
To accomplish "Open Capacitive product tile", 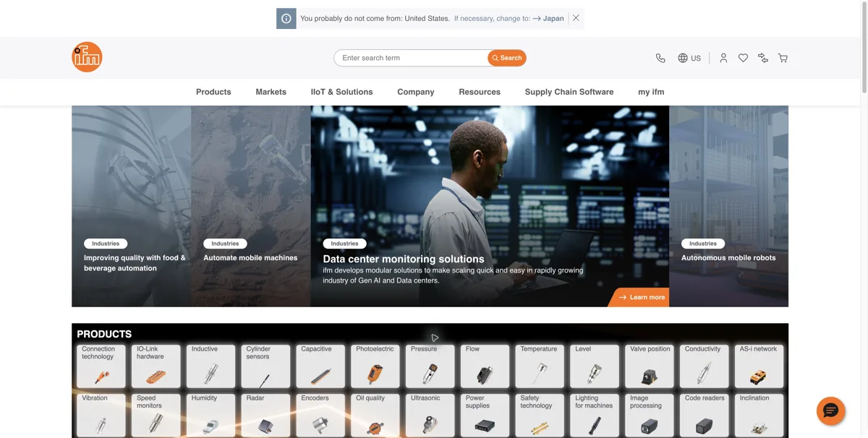I will point(320,366).
